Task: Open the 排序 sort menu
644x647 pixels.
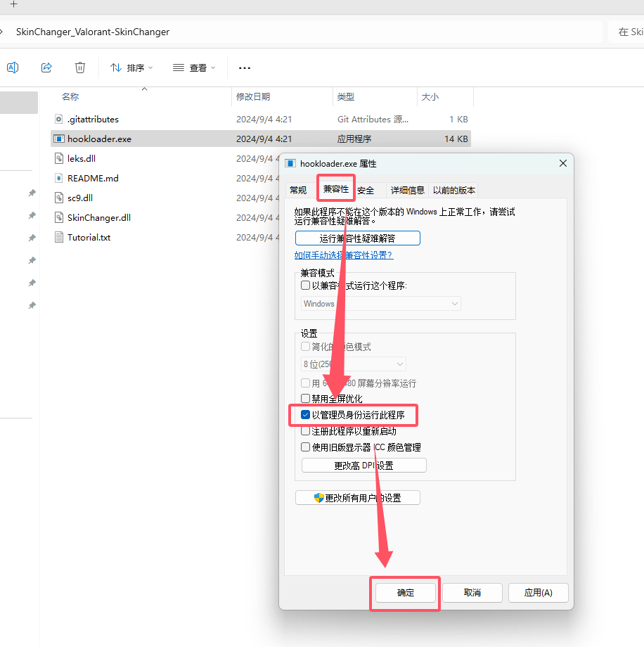Action: click(x=131, y=68)
